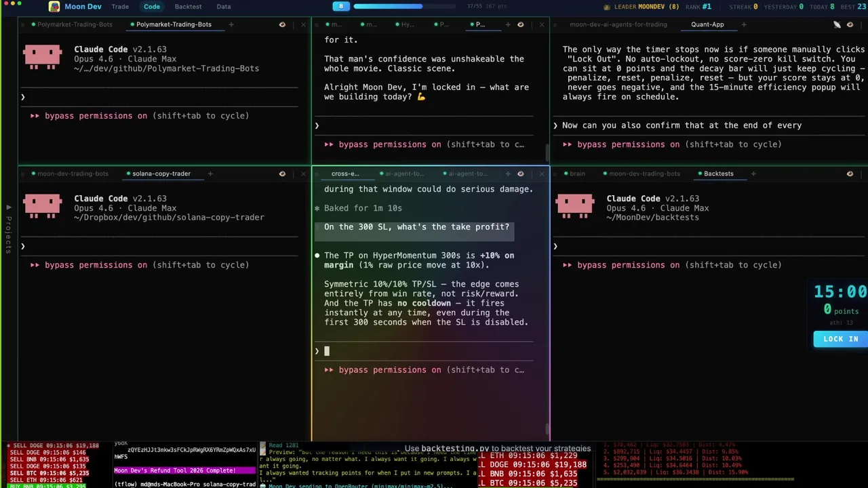Select the brain tab

[574, 174]
